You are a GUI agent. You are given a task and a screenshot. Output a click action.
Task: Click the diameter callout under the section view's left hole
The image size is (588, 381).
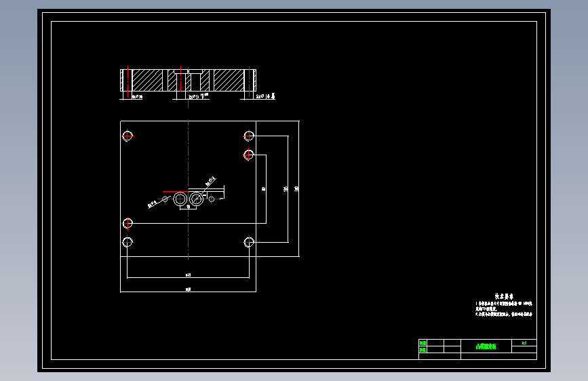click(x=137, y=97)
